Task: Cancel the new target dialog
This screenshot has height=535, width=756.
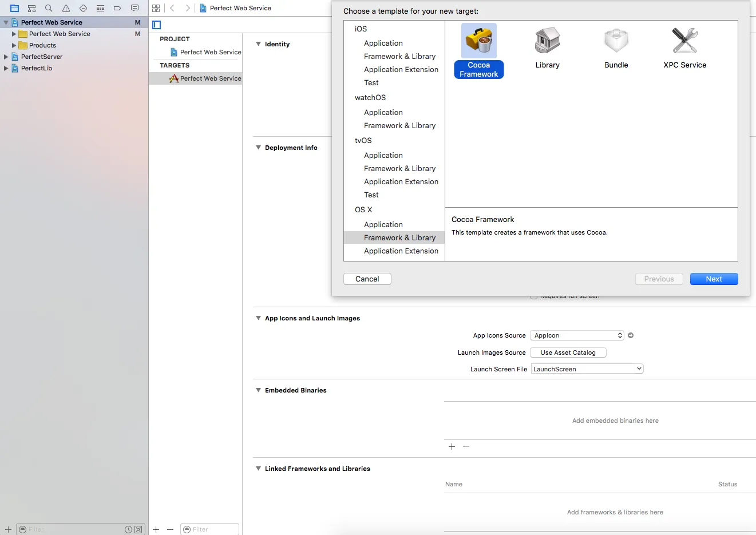Action: point(367,279)
